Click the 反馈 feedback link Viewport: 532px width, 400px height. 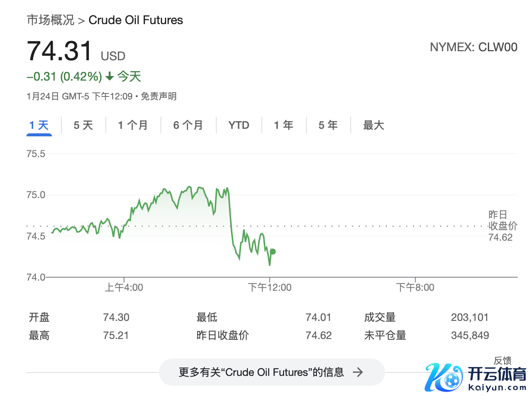[502, 360]
